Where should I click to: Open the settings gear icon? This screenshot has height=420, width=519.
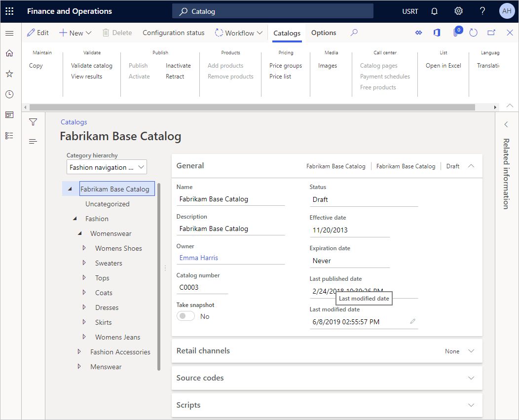click(458, 11)
